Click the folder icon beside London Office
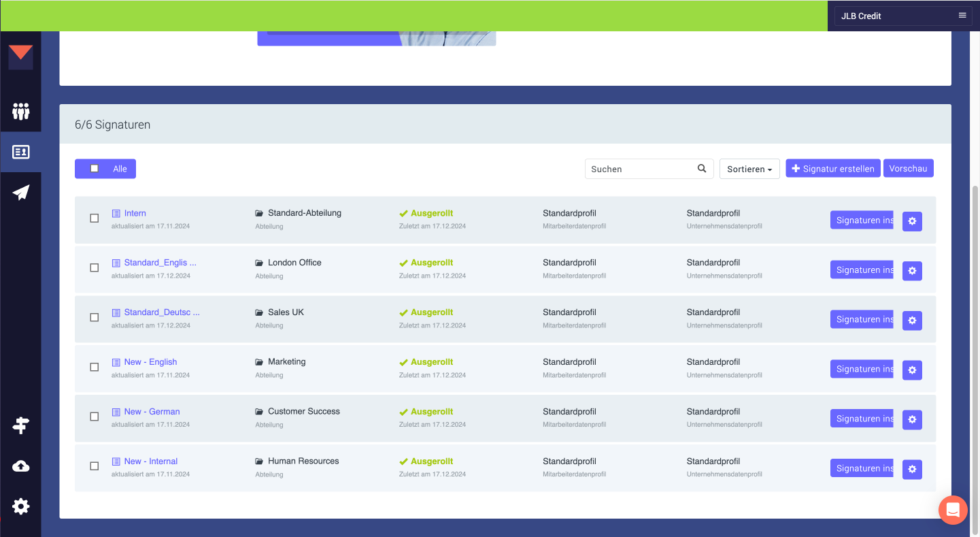 (x=259, y=263)
